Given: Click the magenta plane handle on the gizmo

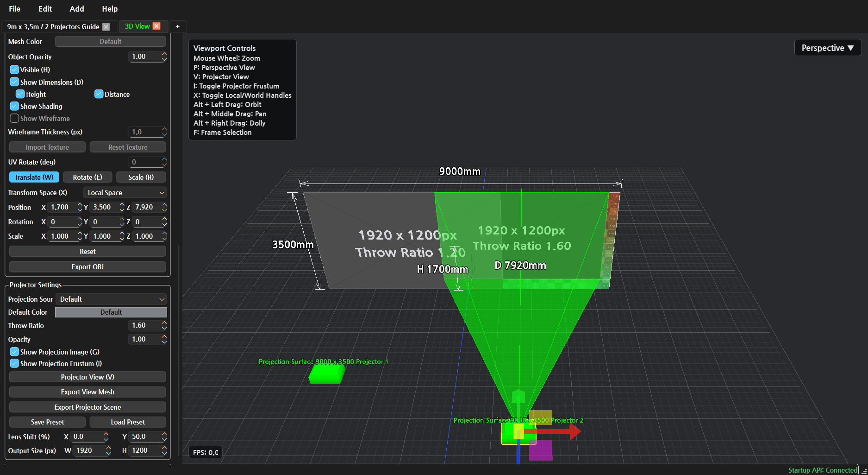Looking at the screenshot, I should [x=541, y=450].
